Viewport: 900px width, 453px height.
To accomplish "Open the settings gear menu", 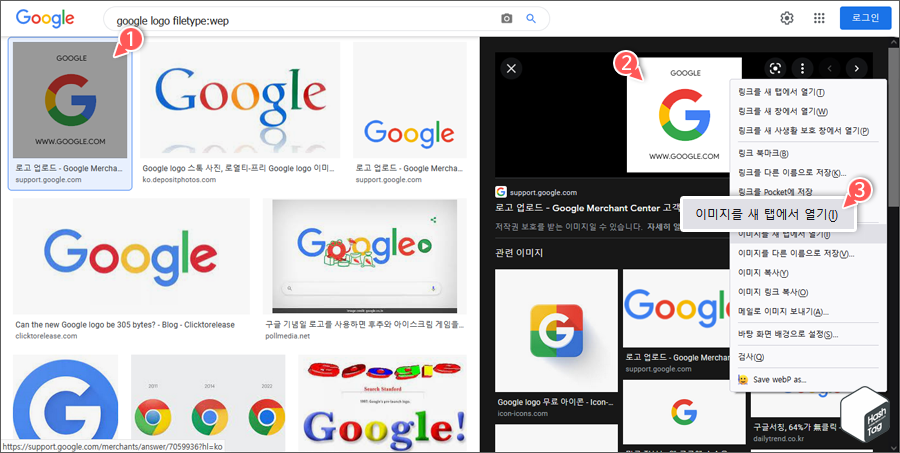I will pos(786,18).
